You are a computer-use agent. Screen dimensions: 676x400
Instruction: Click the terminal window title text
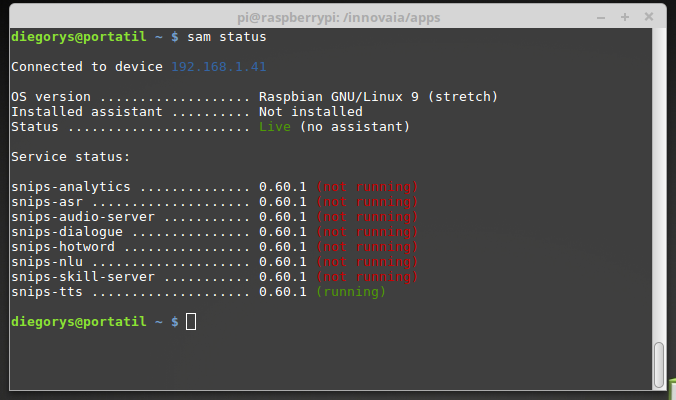337,16
